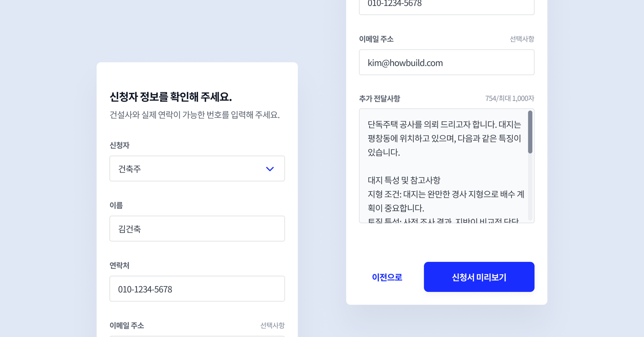Focus the email field with kim@howbuild.com
The height and width of the screenshot is (337, 644).
point(447,62)
